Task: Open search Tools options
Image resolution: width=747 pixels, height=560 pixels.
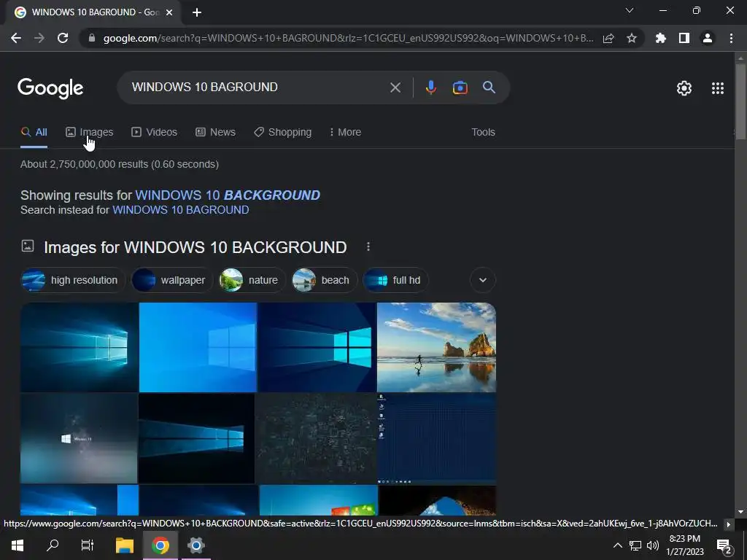Action: pyautogui.click(x=483, y=133)
